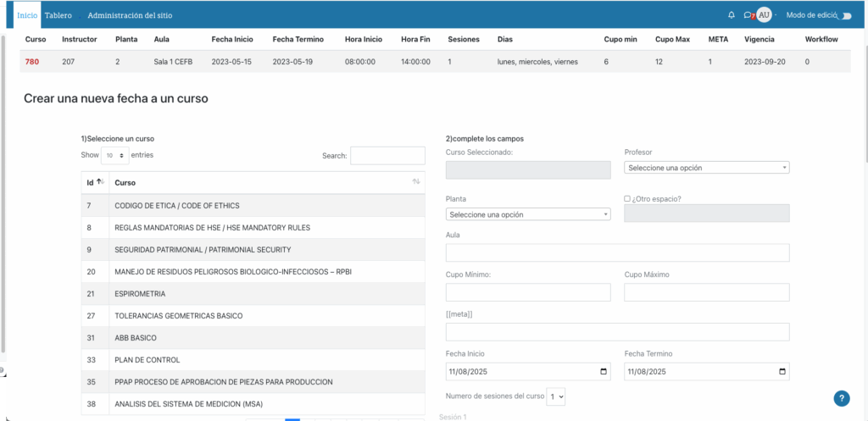This screenshot has width=868, height=421.
Task: Select CODIGO DE ETICA / CODE OF ETHICS row
Action: point(253,205)
